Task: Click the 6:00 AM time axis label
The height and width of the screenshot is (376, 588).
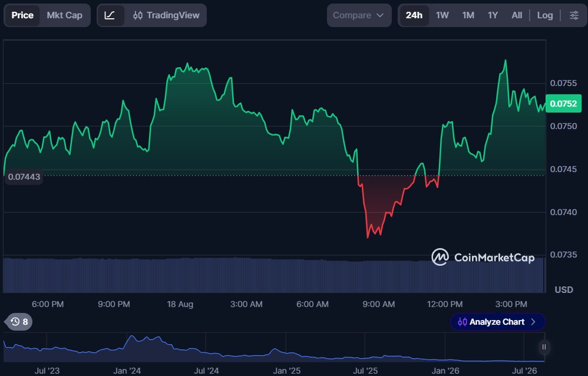Action: (x=312, y=304)
